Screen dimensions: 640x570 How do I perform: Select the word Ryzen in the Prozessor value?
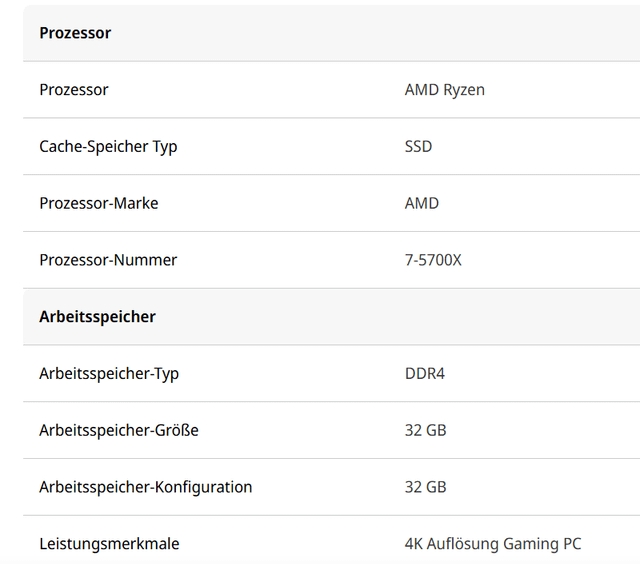pos(464,90)
